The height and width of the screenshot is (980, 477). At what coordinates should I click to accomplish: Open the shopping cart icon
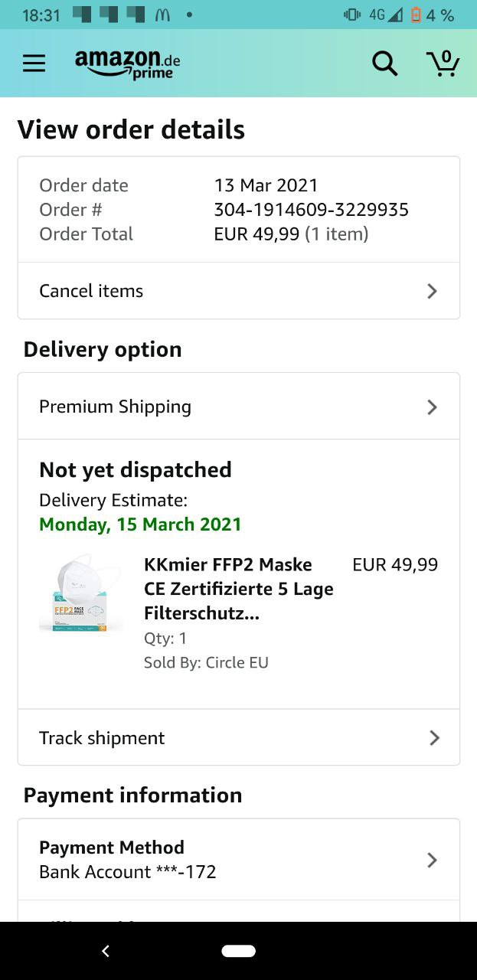pyautogui.click(x=443, y=63)
